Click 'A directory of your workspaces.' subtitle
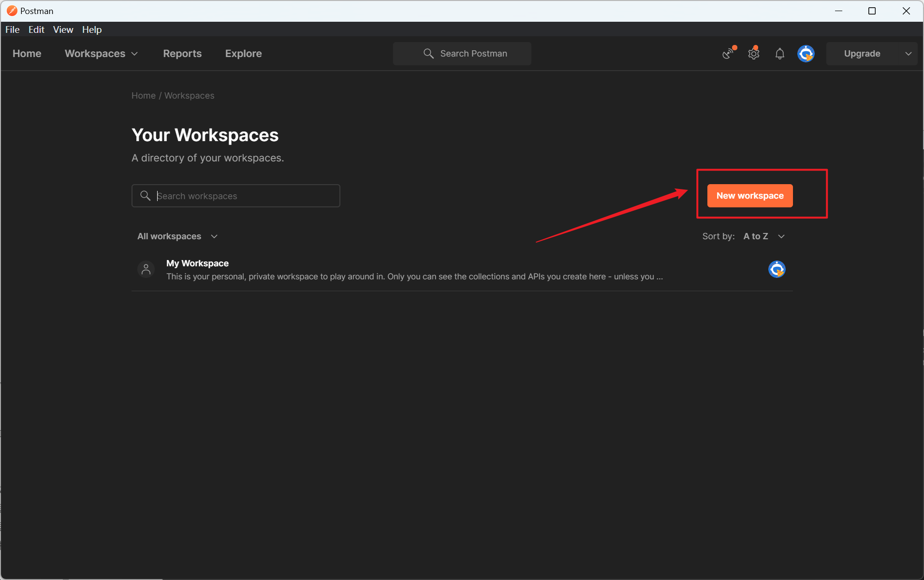This screenshot has width=924, height=580. pos(208,158)
